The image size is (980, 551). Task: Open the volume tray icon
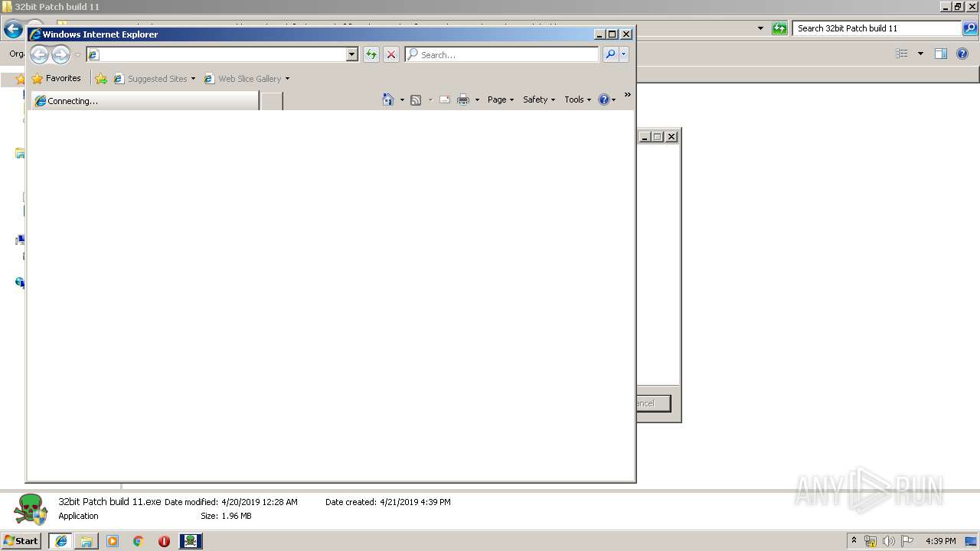click(889, 541)
